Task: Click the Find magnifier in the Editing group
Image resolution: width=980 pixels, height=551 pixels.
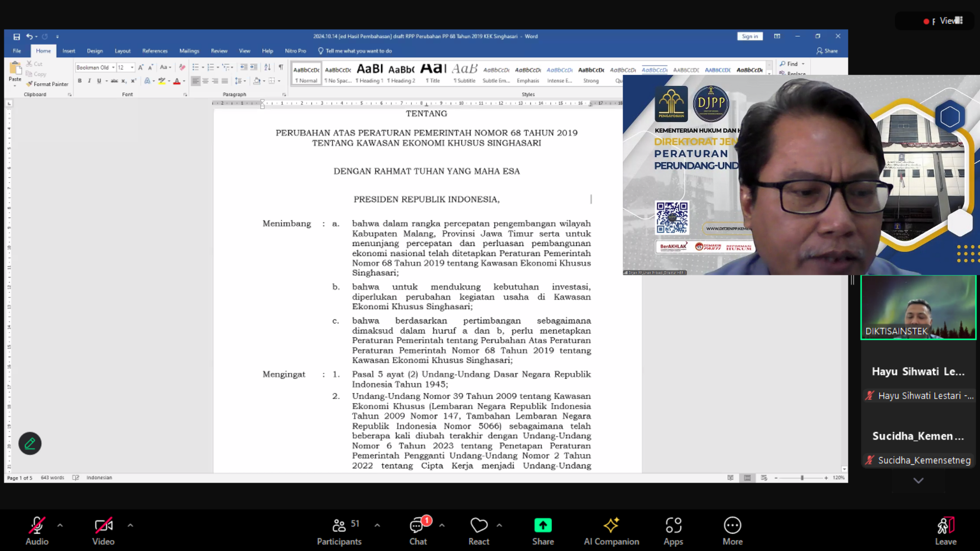Action: 789,64
